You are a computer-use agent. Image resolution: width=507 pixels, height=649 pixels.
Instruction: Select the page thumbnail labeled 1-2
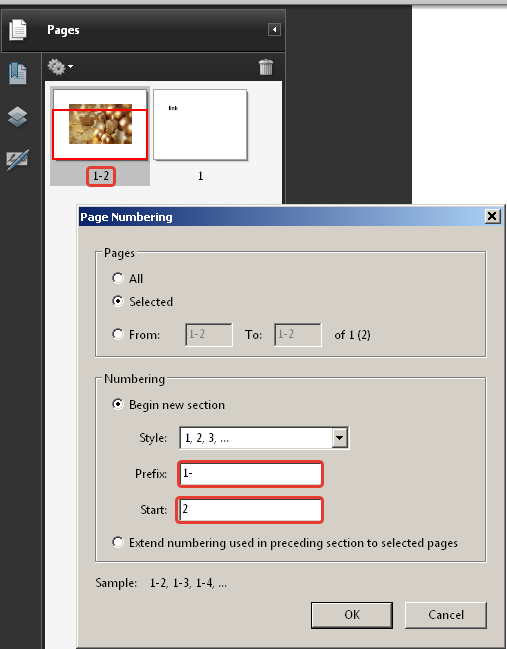[100, 124]
